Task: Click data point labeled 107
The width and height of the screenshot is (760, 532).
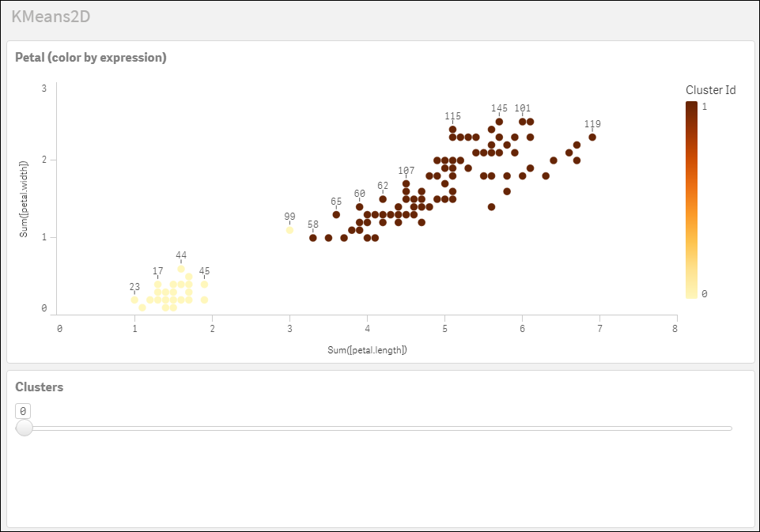Action: (406, 182)
